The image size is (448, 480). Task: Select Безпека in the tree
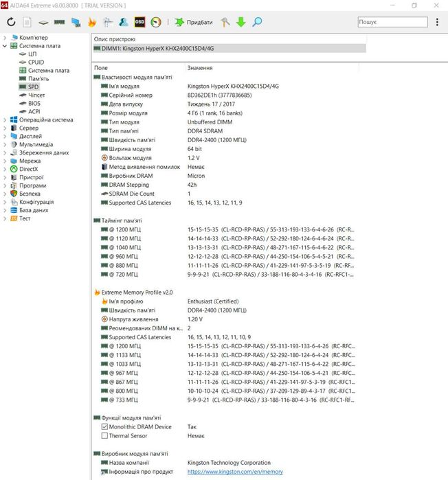pyautogui.click(x=30, y=194)
